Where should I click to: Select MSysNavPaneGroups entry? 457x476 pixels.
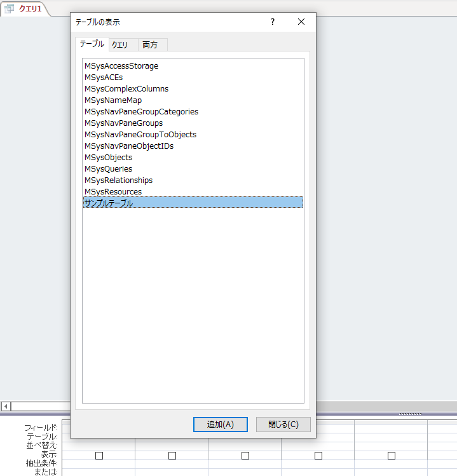[x=193, y=123]
